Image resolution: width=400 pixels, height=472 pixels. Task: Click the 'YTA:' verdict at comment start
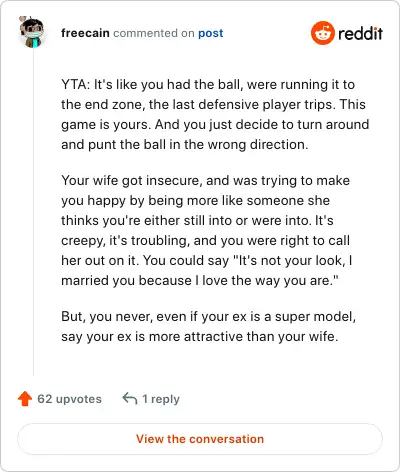76,85
